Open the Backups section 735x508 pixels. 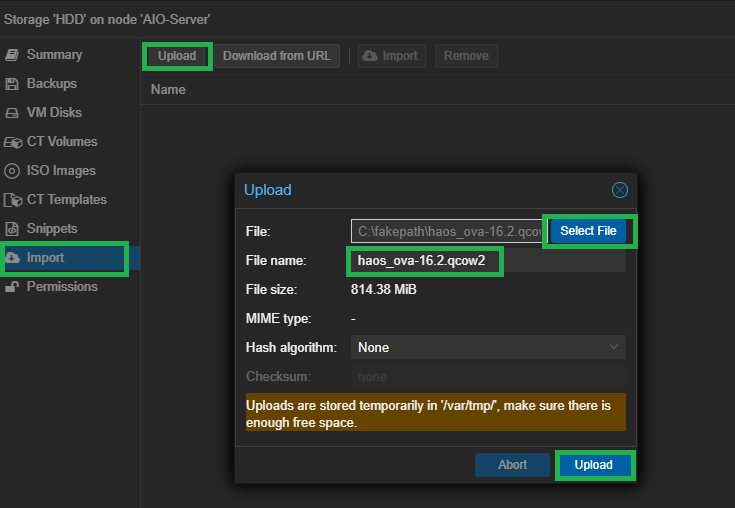[x=51, y=84]
